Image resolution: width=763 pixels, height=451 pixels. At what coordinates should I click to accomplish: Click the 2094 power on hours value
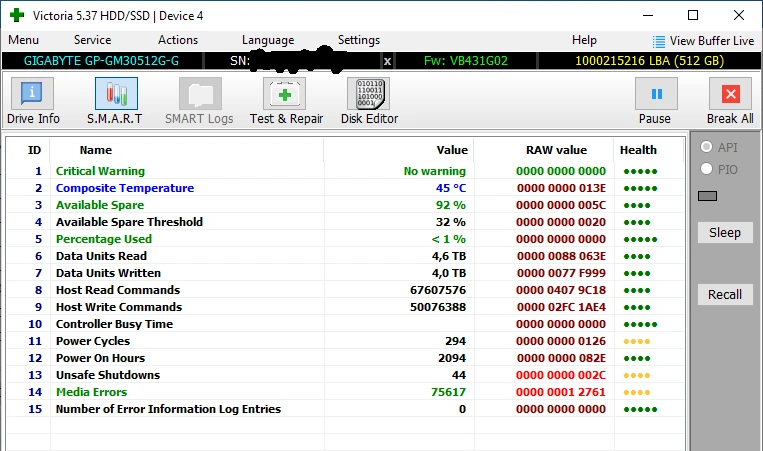(452, 358)
